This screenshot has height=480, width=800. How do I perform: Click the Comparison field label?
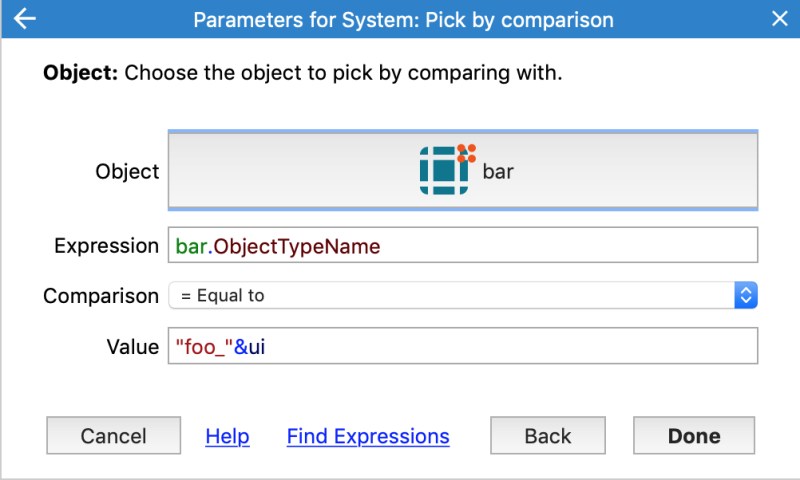coord(101,296)
